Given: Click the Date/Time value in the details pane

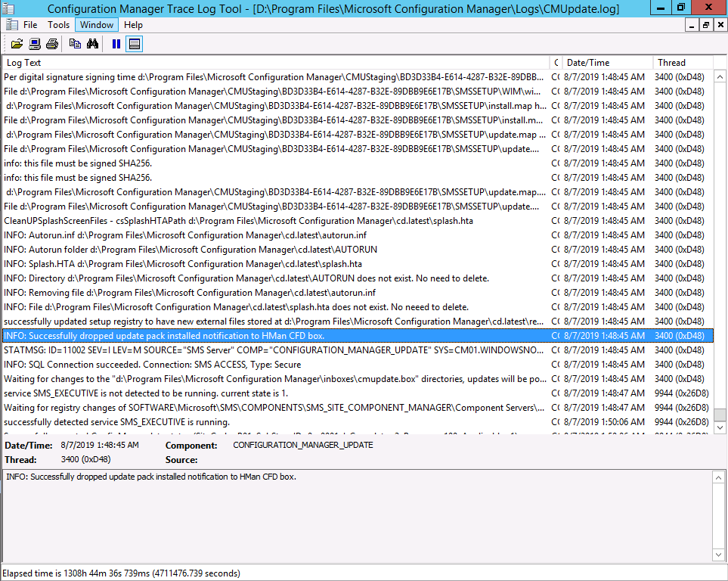Looking at the screenshot, I should click(x=100, y=446).
